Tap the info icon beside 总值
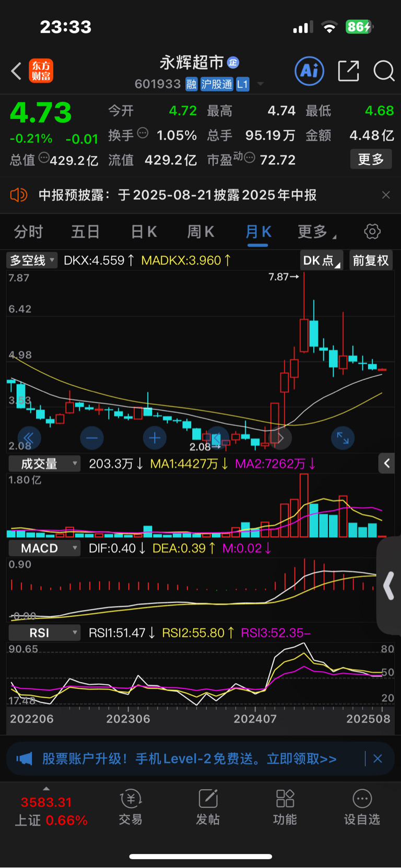 tap(44, 157)
